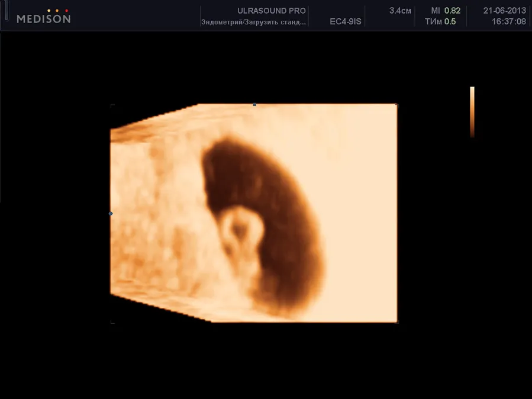Click the Эндометрий/Загрузить станд... preset label
Image resolution: width=532 pixels, height=399 pixels.
[x=253, y=22]
